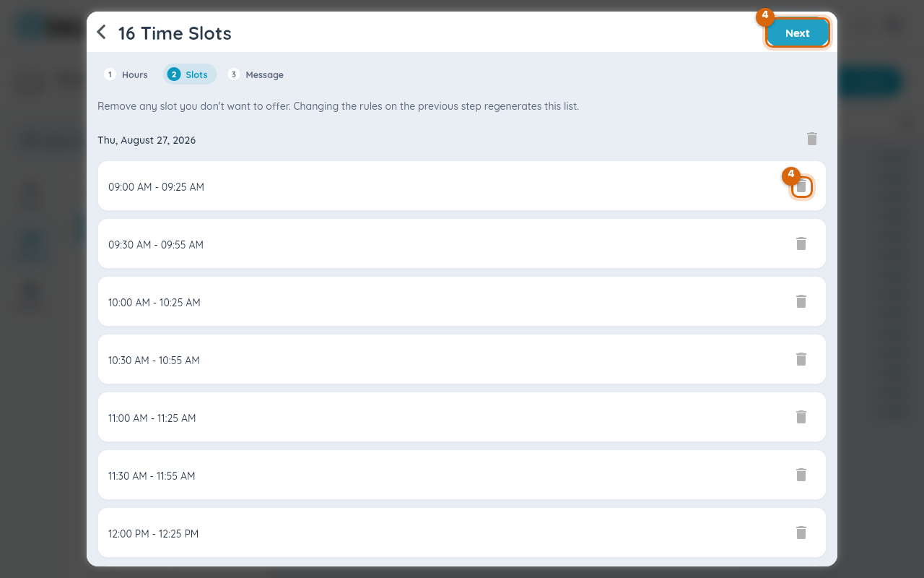
Task: Click the '10:00 AM - 10:25 AM' text
Action: pyautogui.click(x=154, y=303)
